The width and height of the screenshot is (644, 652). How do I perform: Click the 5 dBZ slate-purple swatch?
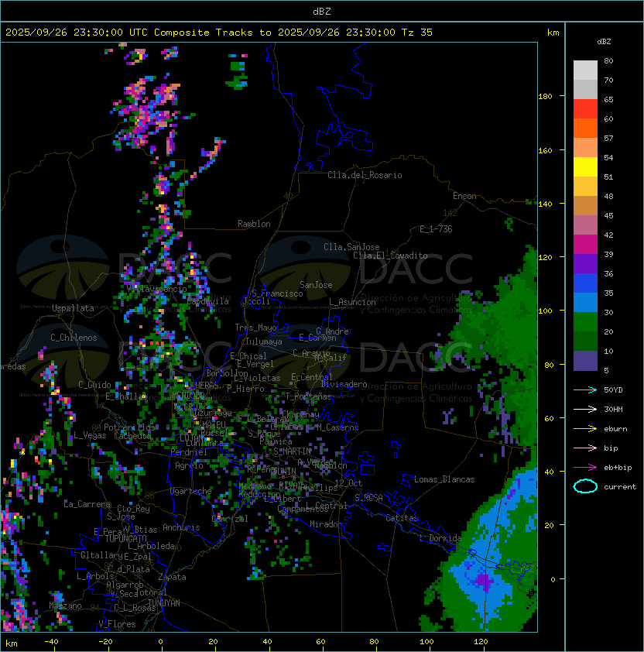(585, 361)
